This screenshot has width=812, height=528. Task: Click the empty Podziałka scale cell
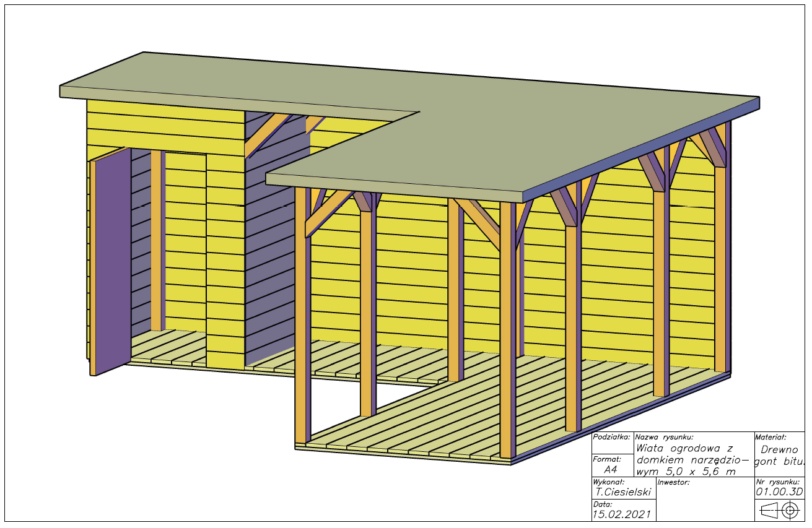point(613,447)
